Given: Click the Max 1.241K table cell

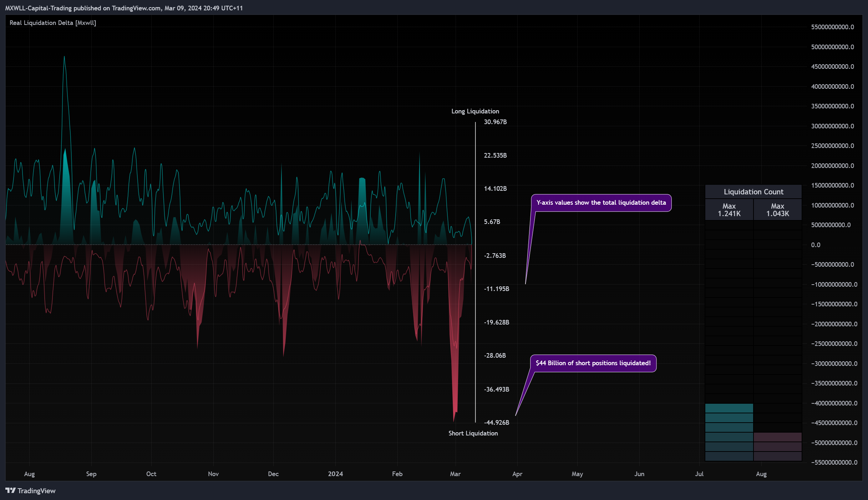Looking at the screenshot, I should pyautogui.click(x=729, y=210).
